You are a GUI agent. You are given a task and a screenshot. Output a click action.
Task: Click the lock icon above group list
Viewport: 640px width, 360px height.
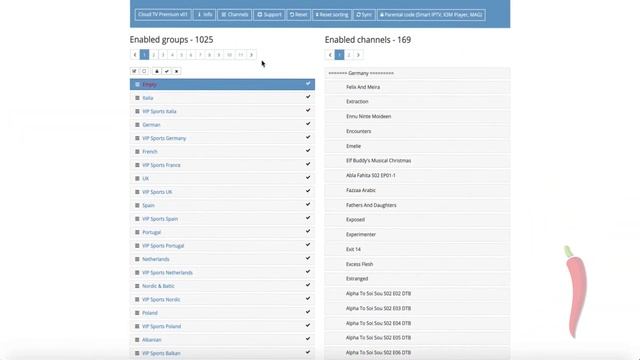pos(157,71)
